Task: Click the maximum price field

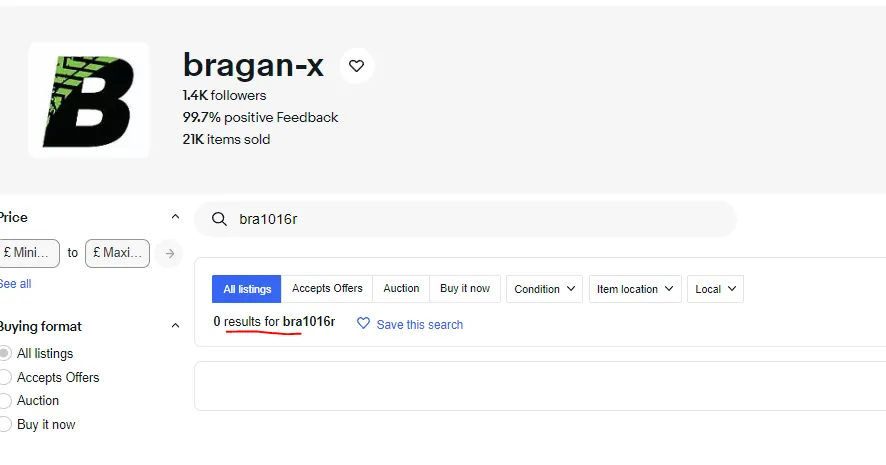Action: pos(118,253)
